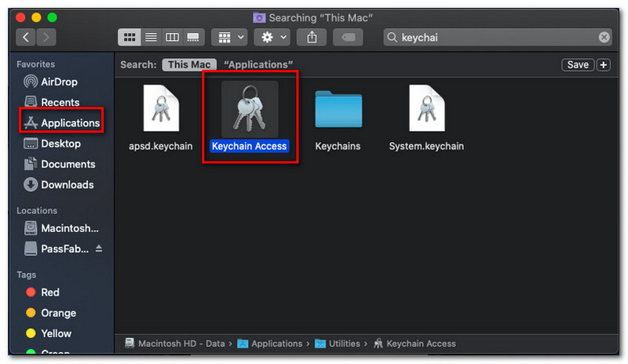Add a search criterion with the plus button
This screenshot has height=364, width=628.
click(603, 64)
